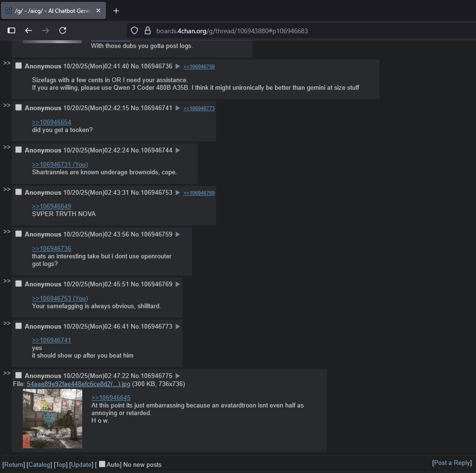476x473 pixels.
Task: Click the forward navigation arrow
Action: click(46, 30)
